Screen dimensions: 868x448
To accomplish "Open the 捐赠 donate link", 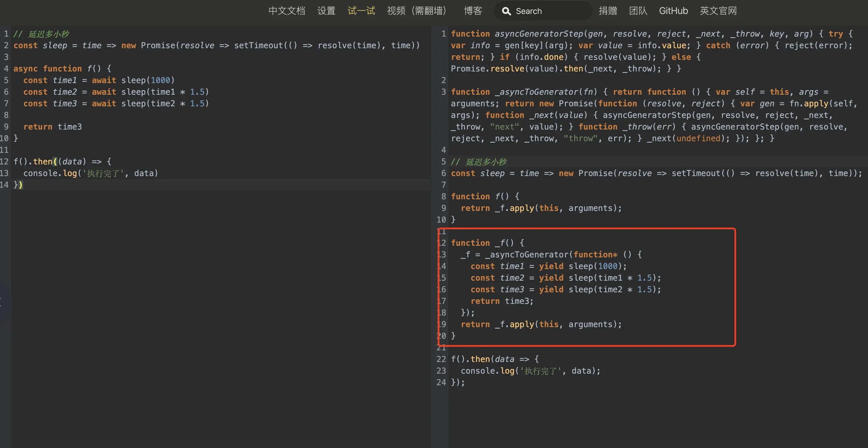I will click(608, 11).
